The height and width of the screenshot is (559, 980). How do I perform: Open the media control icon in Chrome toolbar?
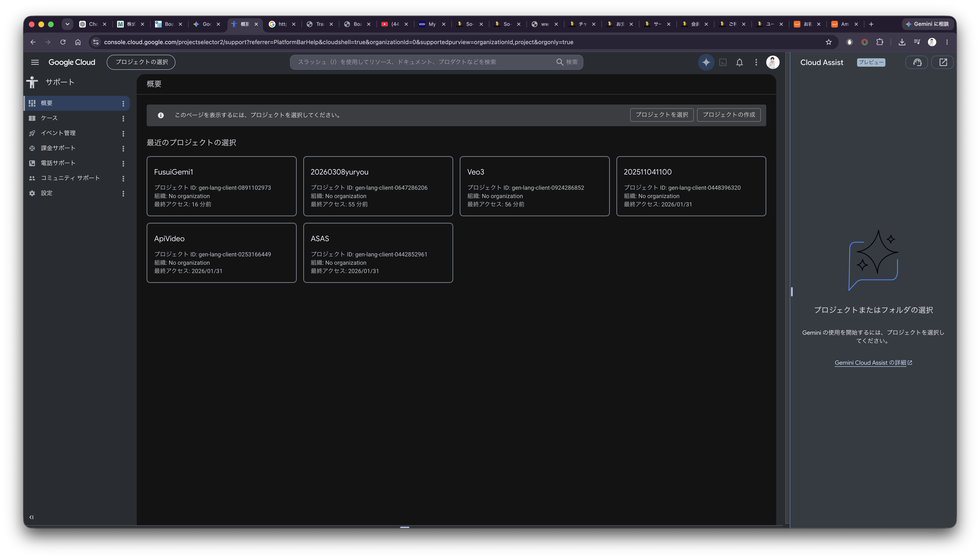pos(917,42)
